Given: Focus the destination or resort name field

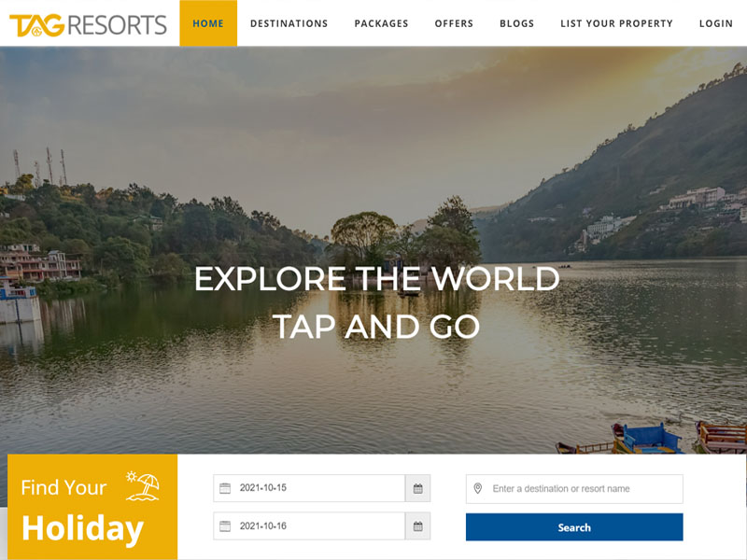Looking at the screenshot, I should 574,488.
